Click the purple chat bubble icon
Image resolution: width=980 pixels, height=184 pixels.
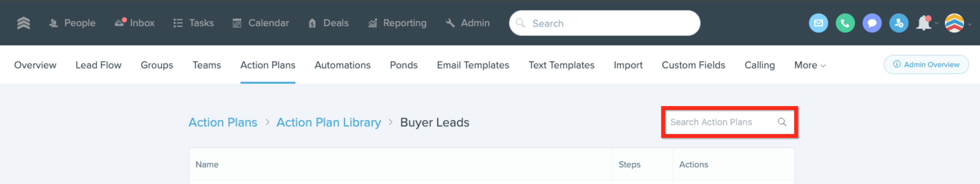coord(872,23)
